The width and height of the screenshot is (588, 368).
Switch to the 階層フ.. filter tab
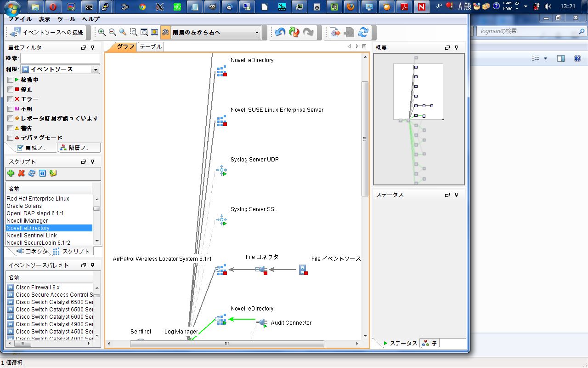(x=79, y=148)
